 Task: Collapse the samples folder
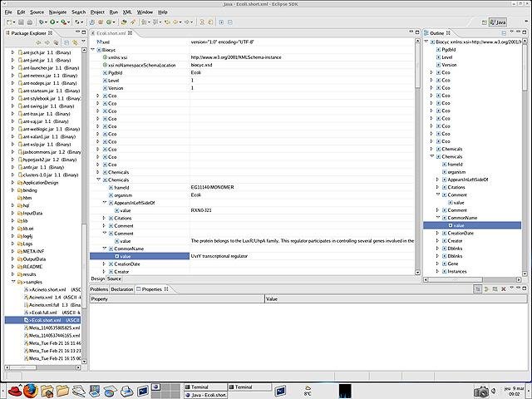click(13, 282)
